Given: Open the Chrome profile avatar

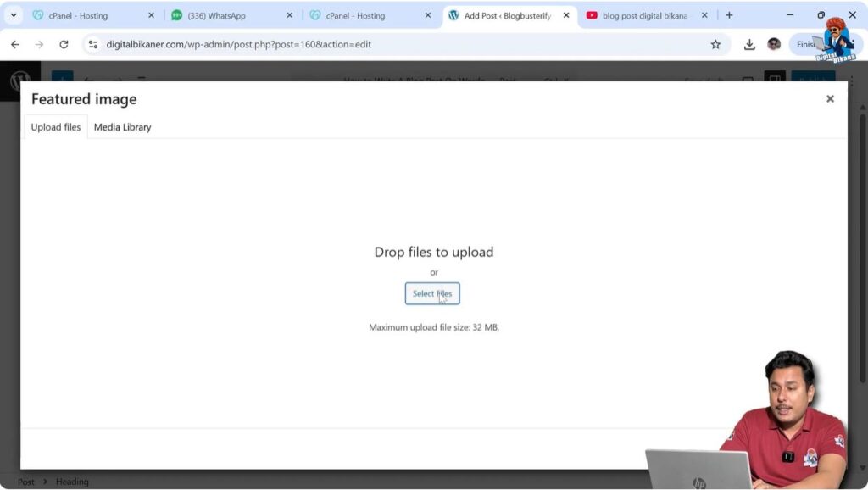Looking at the screenshot, I should point(774,44).
